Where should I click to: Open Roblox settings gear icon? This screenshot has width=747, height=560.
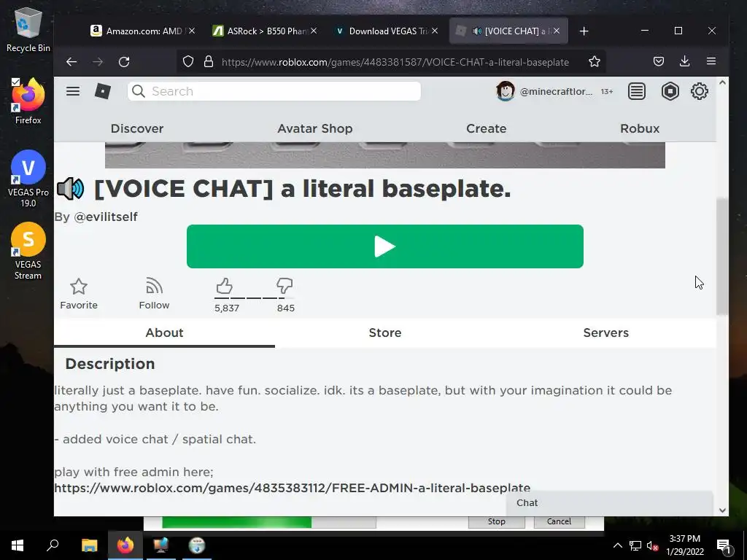click(700, 91)
